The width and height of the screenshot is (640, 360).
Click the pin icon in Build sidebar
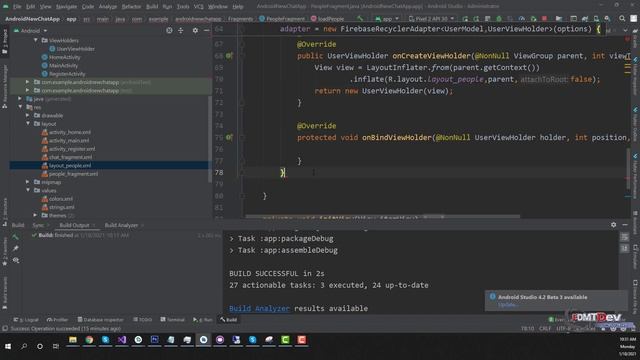point(16,248)
